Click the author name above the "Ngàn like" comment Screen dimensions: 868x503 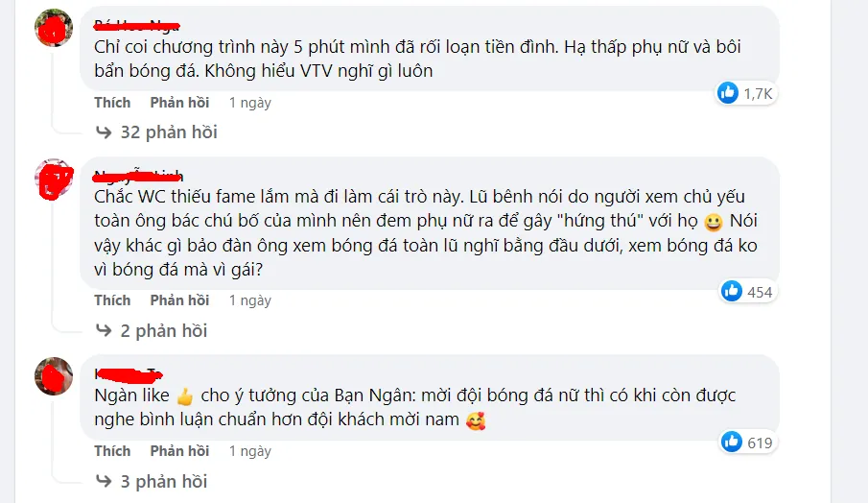click(x=126, y=372)
